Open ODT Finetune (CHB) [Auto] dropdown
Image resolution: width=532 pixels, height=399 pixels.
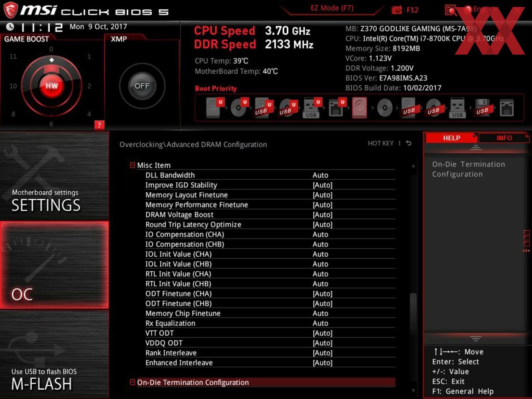(322, 303)
